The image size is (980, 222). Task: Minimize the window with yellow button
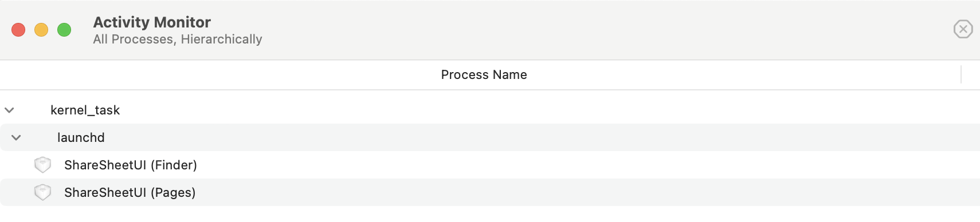tap(41, 30)
